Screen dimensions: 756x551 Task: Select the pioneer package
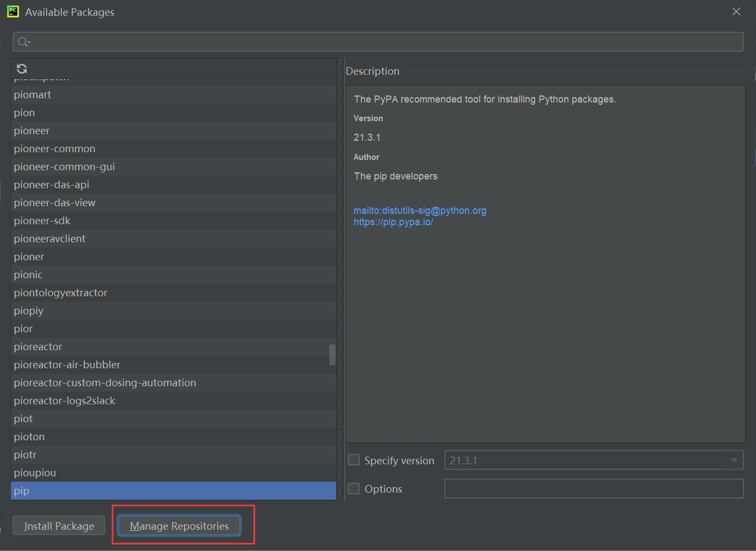(x=32, y=130)
